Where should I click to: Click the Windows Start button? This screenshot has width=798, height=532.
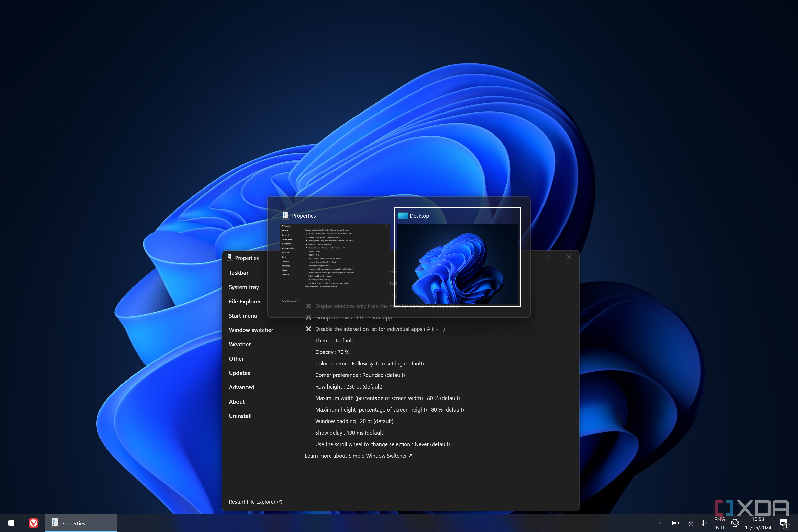click(10, 523)
